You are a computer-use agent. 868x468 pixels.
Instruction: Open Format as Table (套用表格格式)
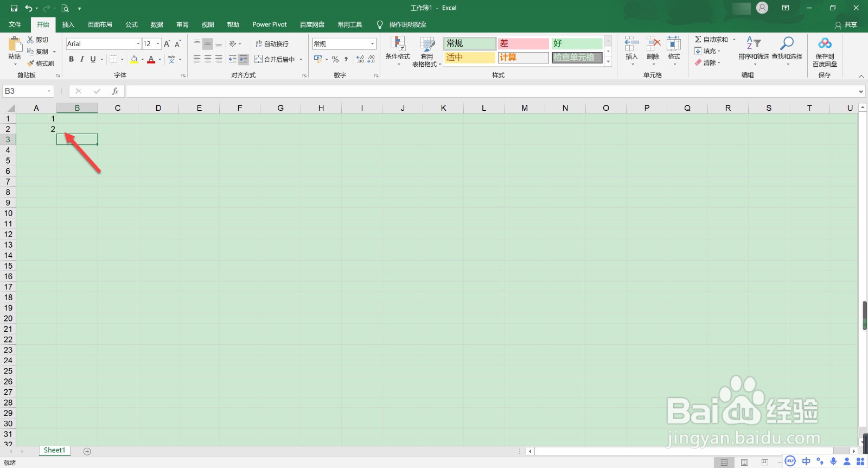[427, 52]
